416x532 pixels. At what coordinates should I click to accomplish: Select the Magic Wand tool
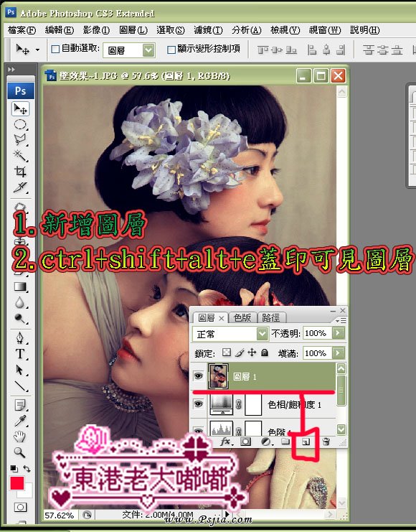(20, 156)
